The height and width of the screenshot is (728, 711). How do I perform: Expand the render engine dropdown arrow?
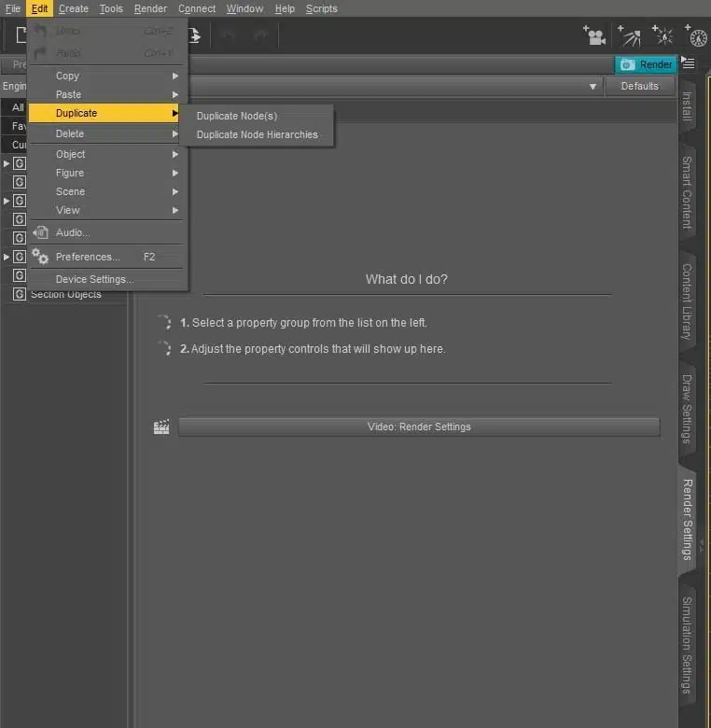(x=592, y=86)
